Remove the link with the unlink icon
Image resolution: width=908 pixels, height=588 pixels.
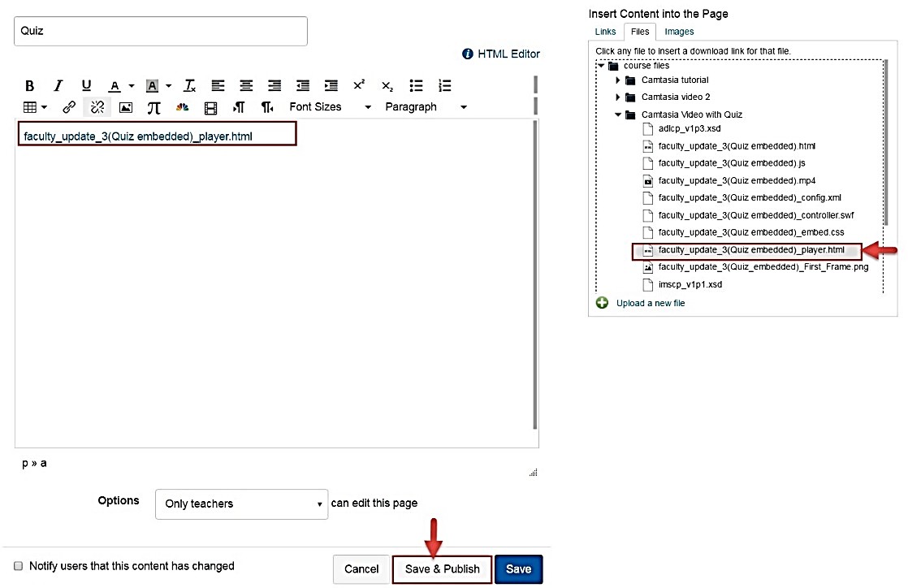[x=97, y=107]
